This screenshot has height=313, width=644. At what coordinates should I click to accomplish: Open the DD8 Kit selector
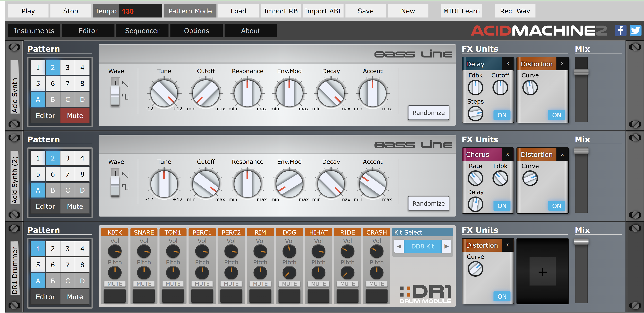(x=423, y=246)
